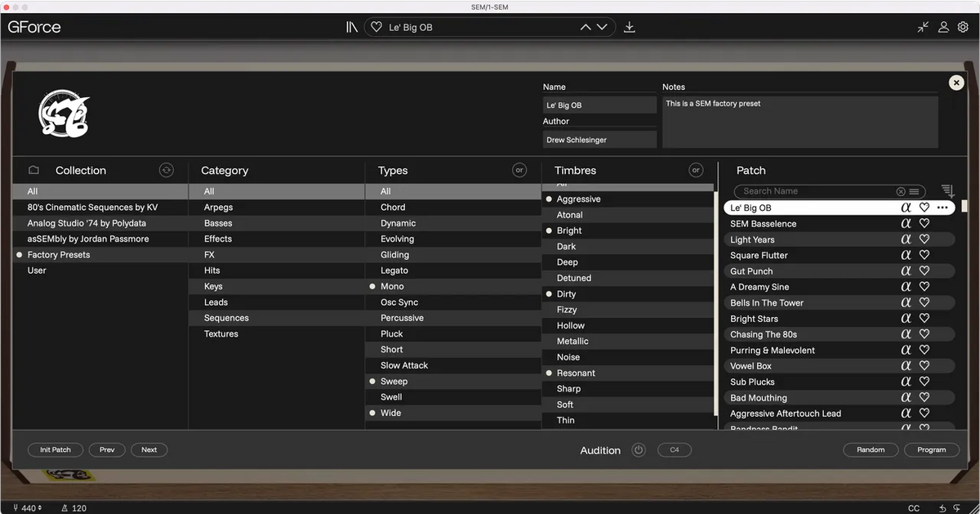
Task: Open the more options menu for Le' Big OB
Action: point(942,208)
